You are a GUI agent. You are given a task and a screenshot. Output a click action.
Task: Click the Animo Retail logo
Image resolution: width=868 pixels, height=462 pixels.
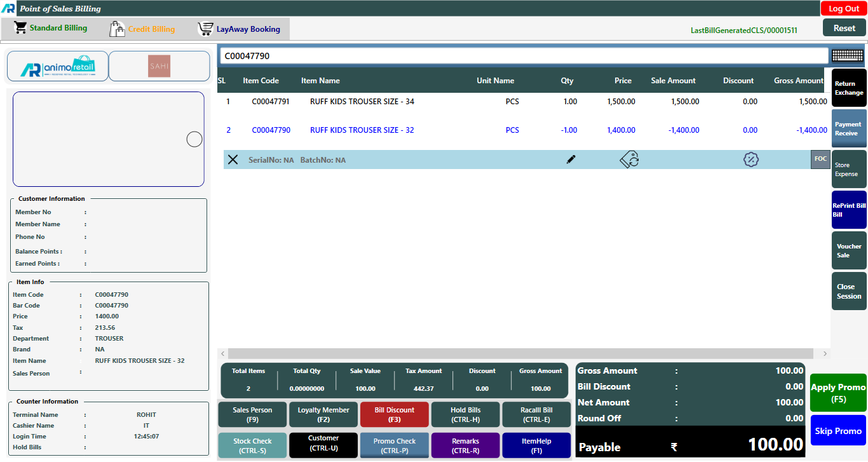click(58, 66)
